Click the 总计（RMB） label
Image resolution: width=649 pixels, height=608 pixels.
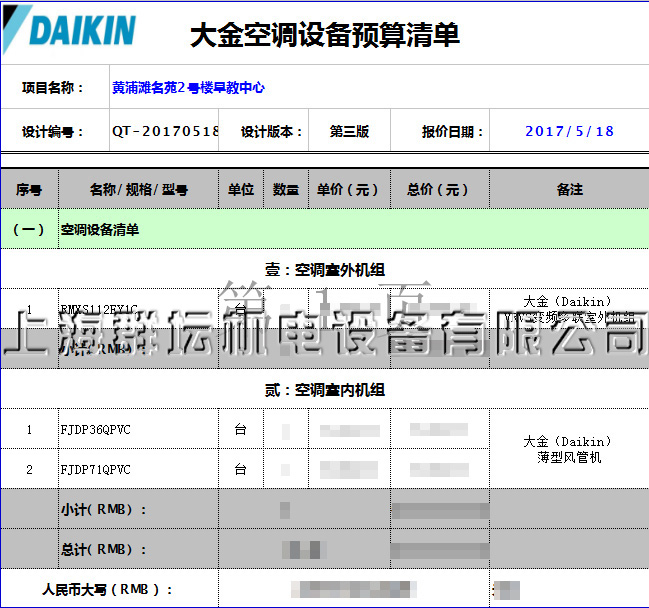tap(103, 550)
